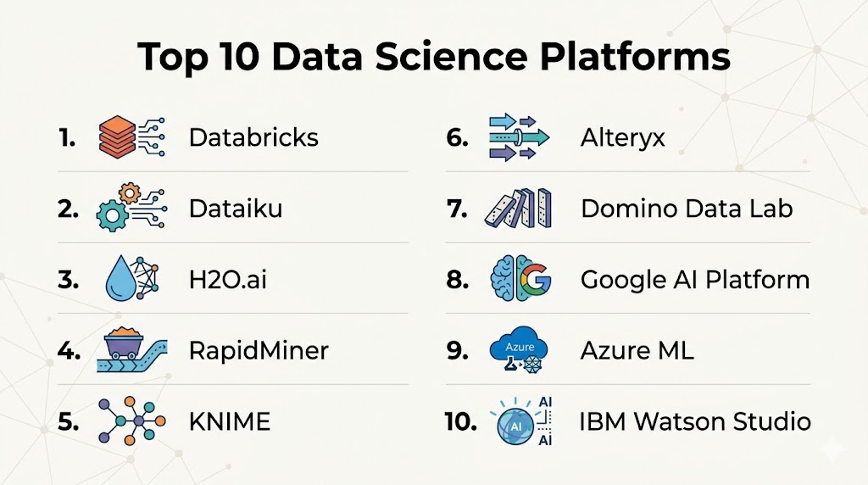
Task: Select the H2O.ai text label
Action: 227,280
